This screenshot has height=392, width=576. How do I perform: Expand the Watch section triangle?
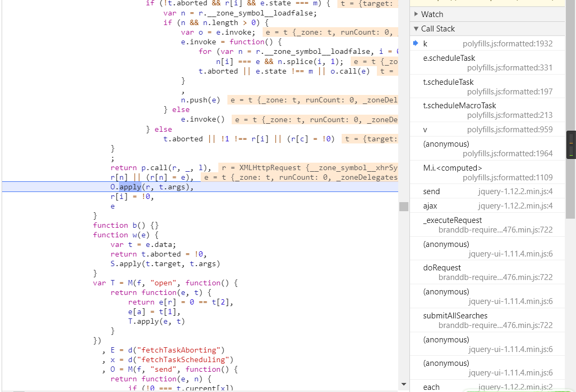(416, 14)
